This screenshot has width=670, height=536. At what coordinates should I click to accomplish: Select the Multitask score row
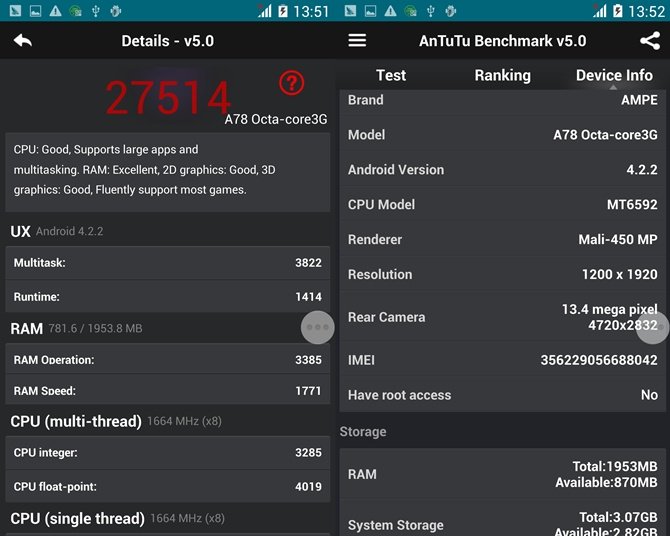(168, 262)
